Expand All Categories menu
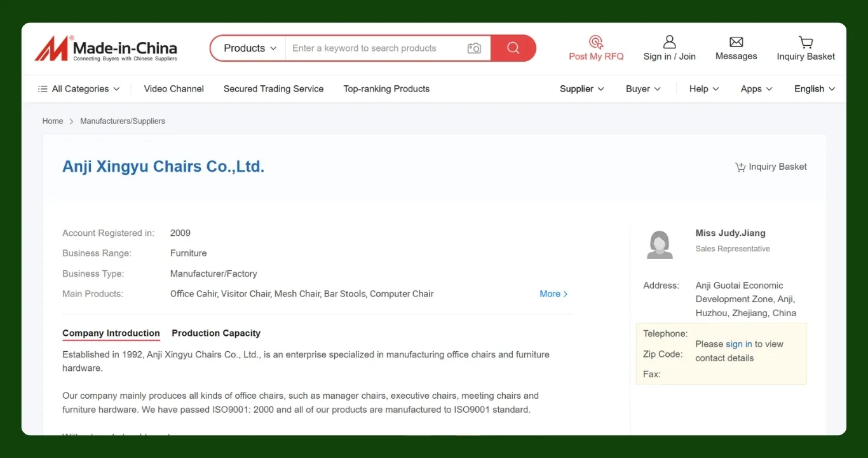Screen dimensions: 868x458 tap(79, 89)
